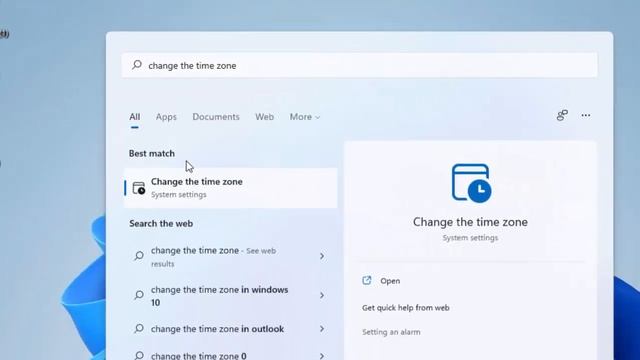Click search icon beside 'in outlook' row
Viewport: 640px width, 360px height.
point(139,328)
